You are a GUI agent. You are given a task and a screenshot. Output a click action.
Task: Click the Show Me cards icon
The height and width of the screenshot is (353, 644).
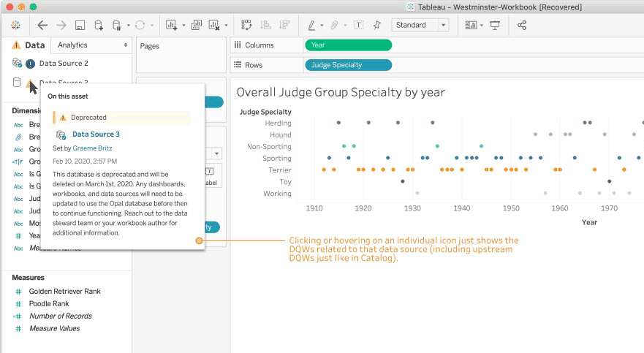coord(471,26)
